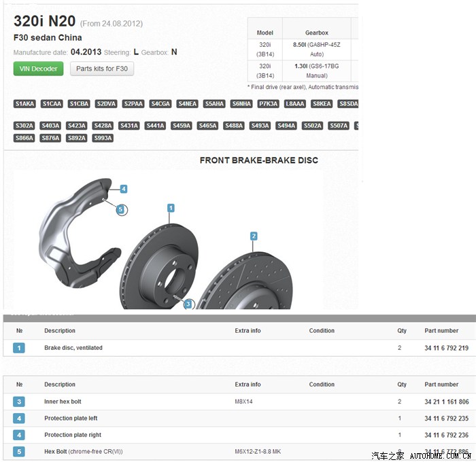Click number badge 1 in Brake disc row
Viewport: 476px width, 462px height.
[x=19, y=348]
